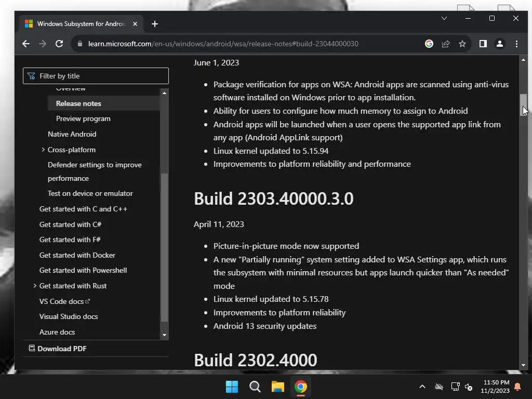532x399 pixels.
Task: Click sidebar scroll down arrow
Action: pyautogui.click(x=164, y=335)
